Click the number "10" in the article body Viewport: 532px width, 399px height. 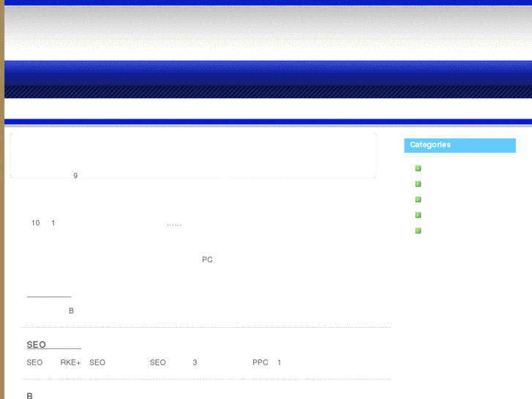pos(36,223)
